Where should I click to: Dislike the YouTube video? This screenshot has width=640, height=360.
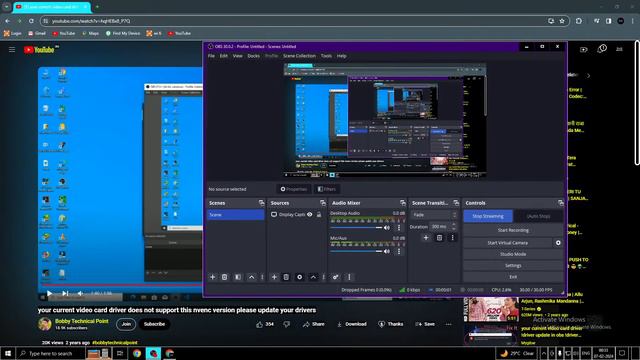pyautogui.click(x=287, y=324)
